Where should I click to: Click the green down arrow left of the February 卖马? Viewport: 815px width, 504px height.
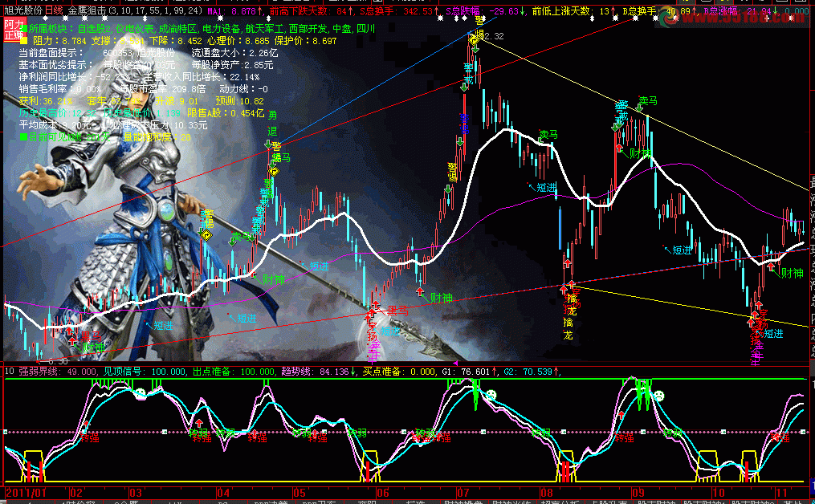[232, 242]
